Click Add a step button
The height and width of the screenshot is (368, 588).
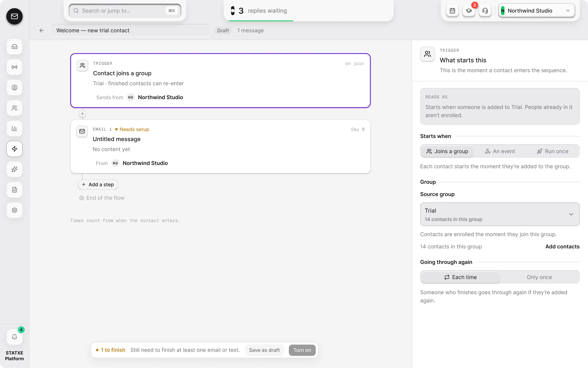tap(98, 184)
